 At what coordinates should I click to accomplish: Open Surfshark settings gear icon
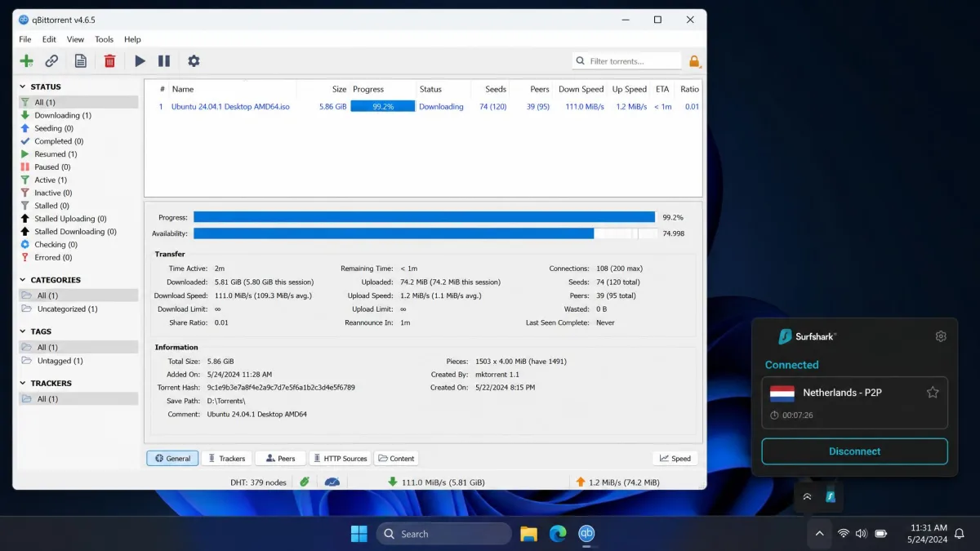click(x=941, y=336)
